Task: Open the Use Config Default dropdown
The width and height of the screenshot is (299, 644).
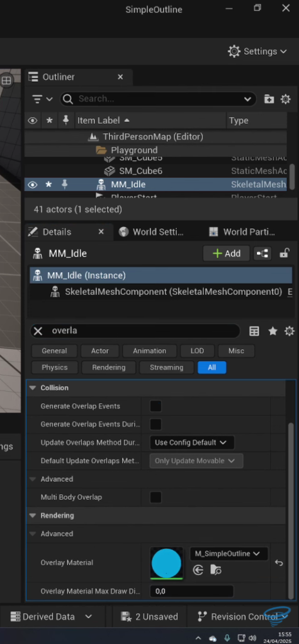Action: tap(192, 442)
